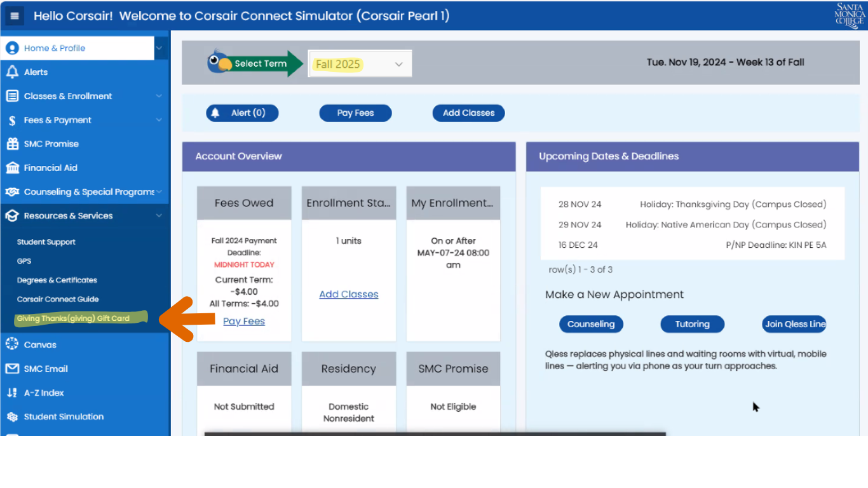Click the Pay Fees link under Fees Owed
The width and height of the screenshot is (868, 488).
pos(244,322)
